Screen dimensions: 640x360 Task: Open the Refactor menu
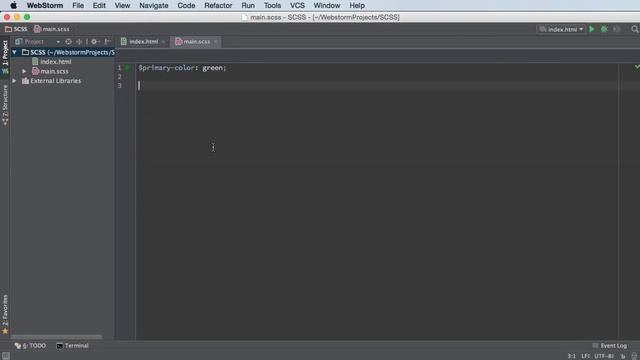pos(218,5)
